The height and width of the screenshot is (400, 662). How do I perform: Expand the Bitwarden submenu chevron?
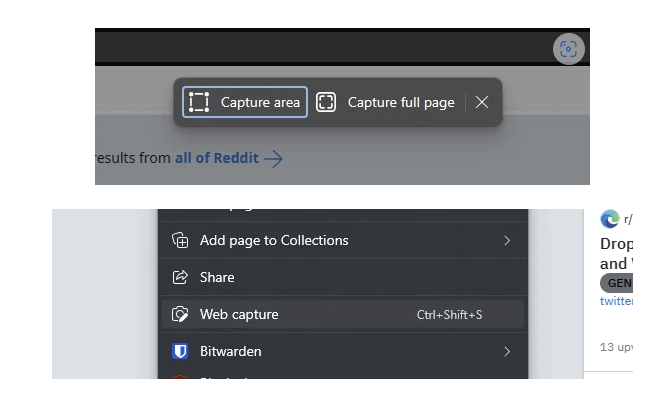[x=507, y=351]
